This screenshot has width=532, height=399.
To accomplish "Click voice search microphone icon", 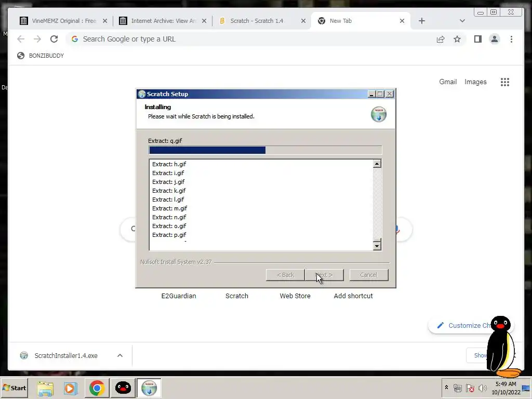I will (x=396, y=230).
